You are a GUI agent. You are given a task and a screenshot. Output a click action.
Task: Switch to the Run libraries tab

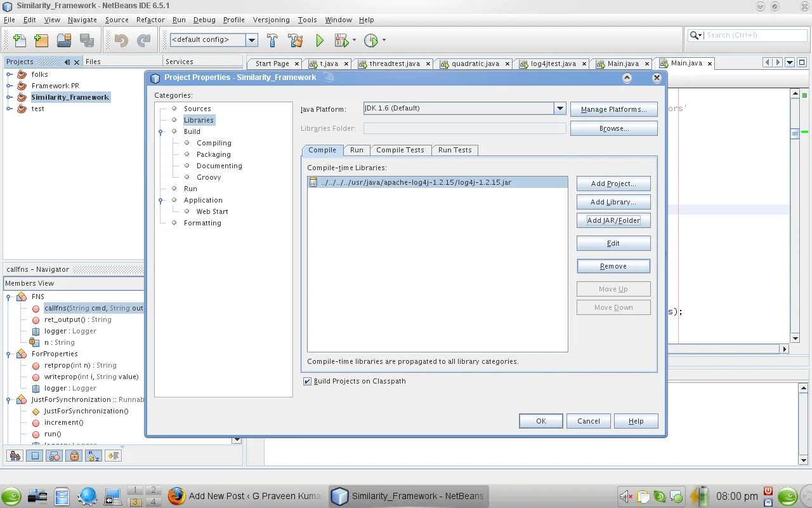click(x=357, y=150)
